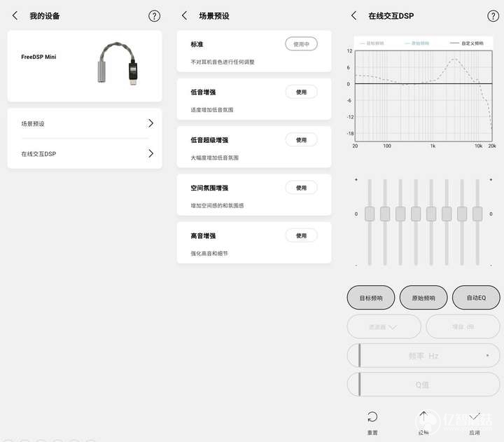Click the first EQ band slider handle

click(x=370, y=214)
